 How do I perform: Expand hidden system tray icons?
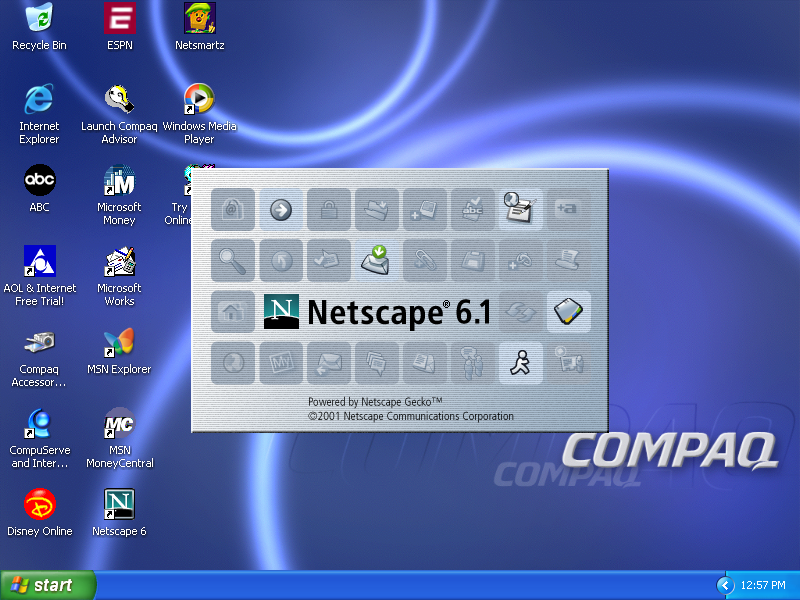pyautogui.click(x=725, y=585)
